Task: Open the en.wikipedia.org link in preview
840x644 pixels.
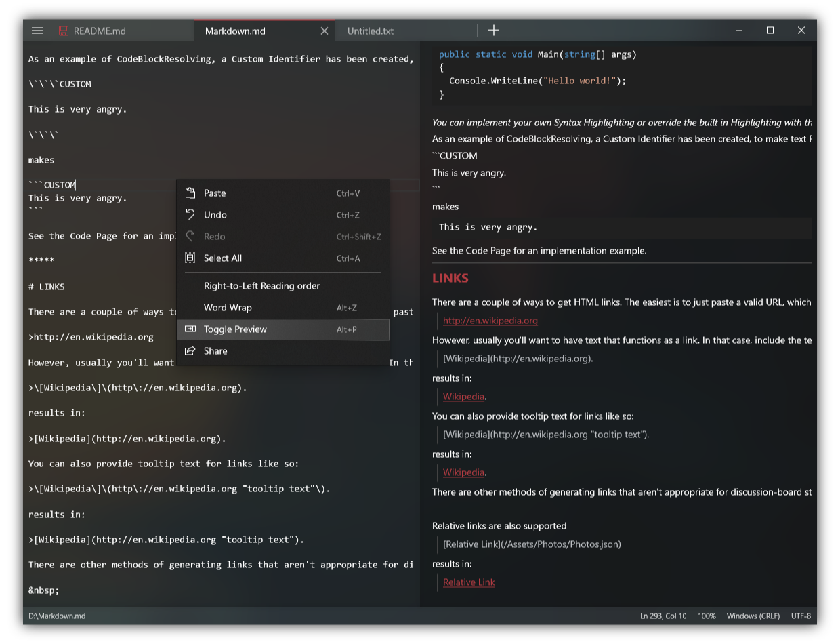Action: point(490,320)
